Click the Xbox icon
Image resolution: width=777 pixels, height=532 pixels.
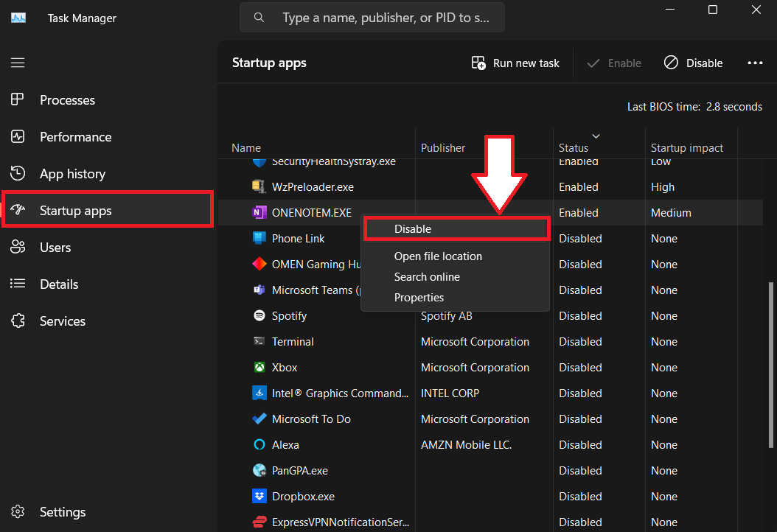pyautogui.click(x=259, y=367)
